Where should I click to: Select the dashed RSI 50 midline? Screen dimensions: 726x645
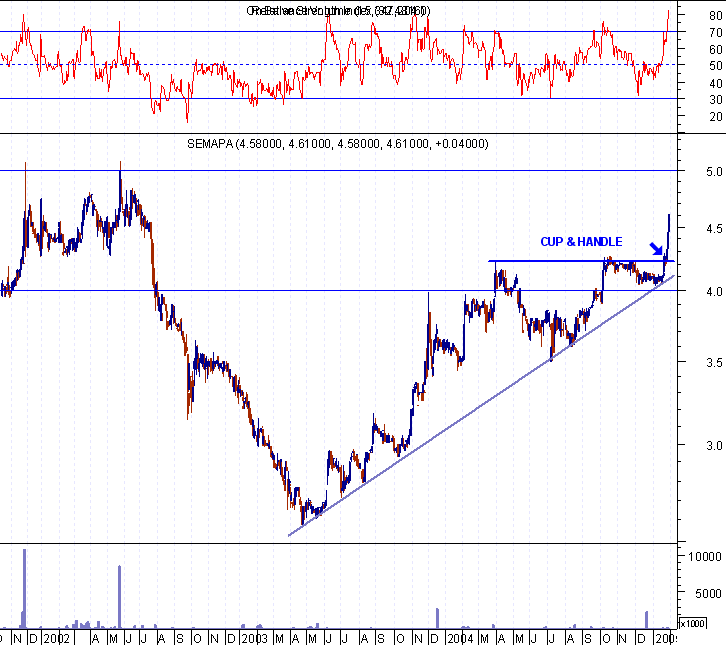338,64
